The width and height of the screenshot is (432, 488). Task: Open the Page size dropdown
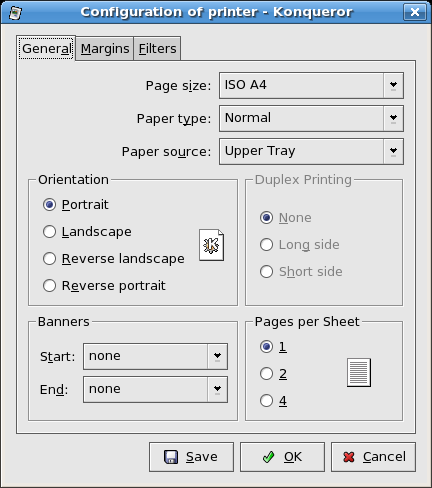click(x=311, y=85)
